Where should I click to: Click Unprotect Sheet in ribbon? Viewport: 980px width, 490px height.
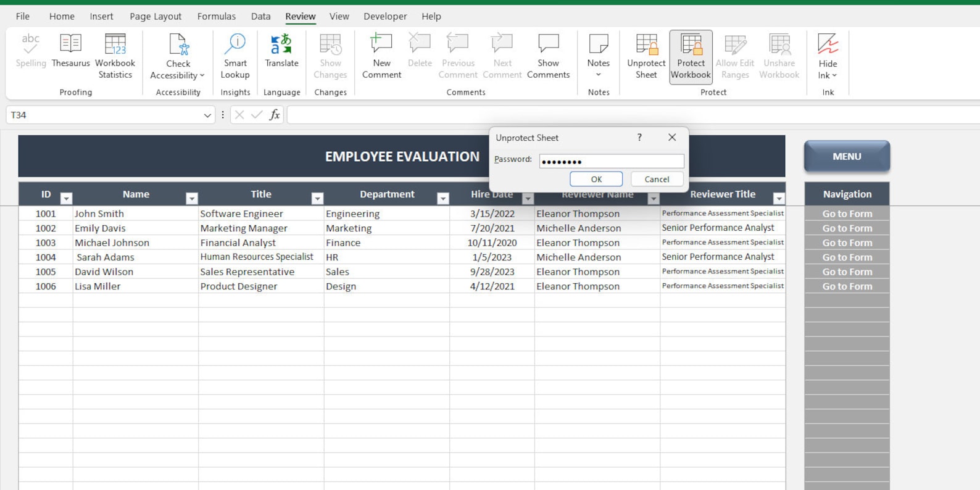(646, 56)
